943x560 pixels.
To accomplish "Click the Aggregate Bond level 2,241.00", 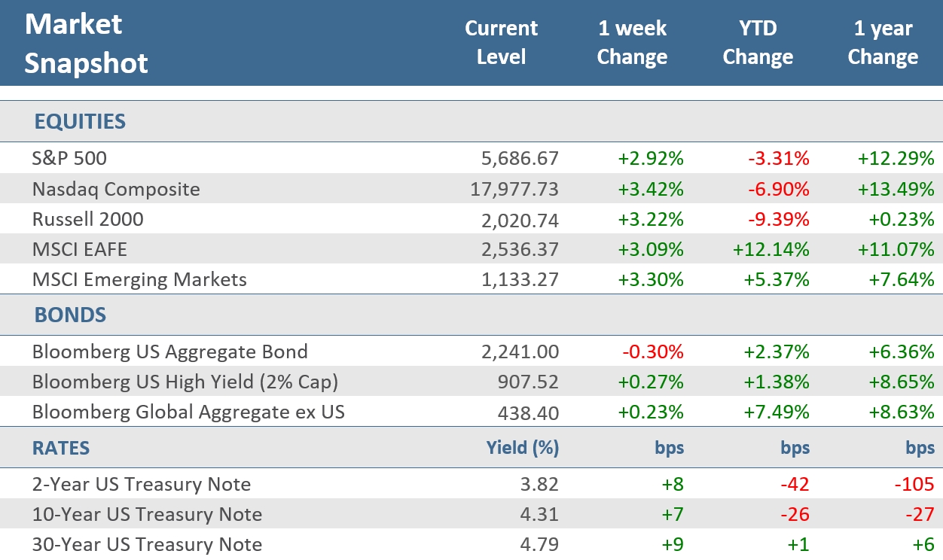I will [518, 352].
